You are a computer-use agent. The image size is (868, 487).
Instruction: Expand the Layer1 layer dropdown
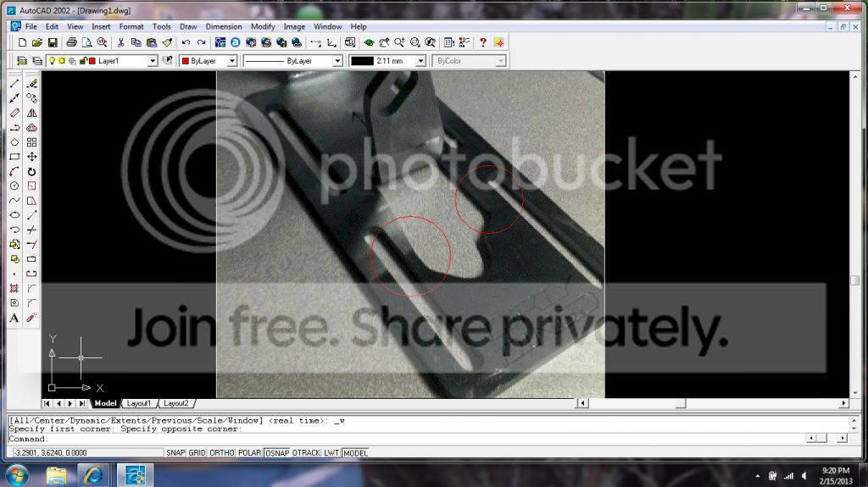153,61
